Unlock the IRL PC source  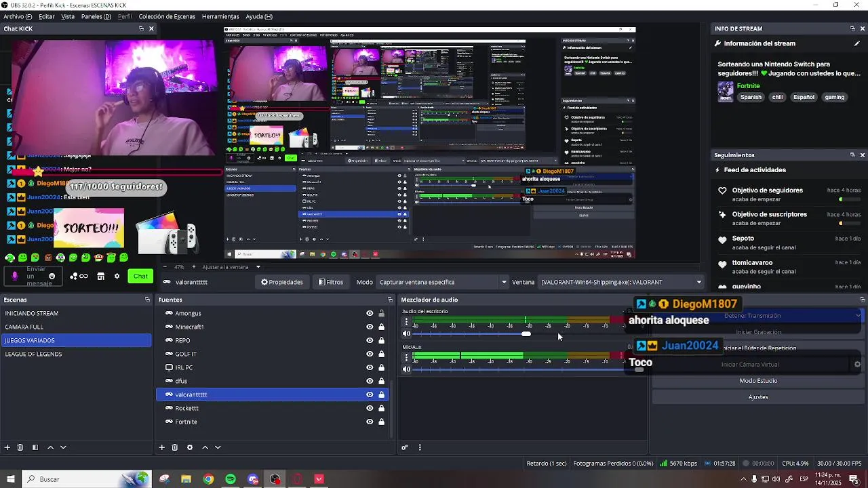pos(381,367)
